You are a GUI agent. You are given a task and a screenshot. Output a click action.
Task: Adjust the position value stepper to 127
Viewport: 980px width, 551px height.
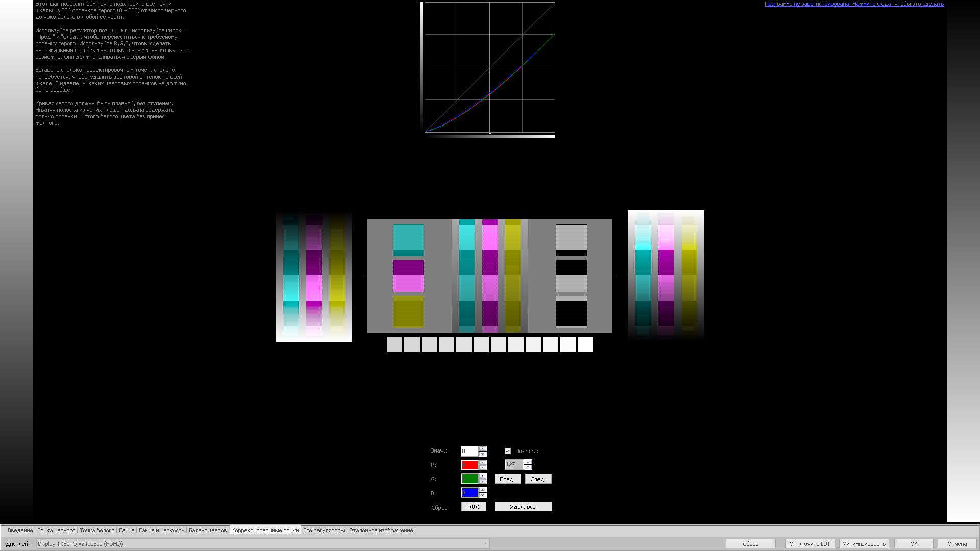click(x=528, y=464)
